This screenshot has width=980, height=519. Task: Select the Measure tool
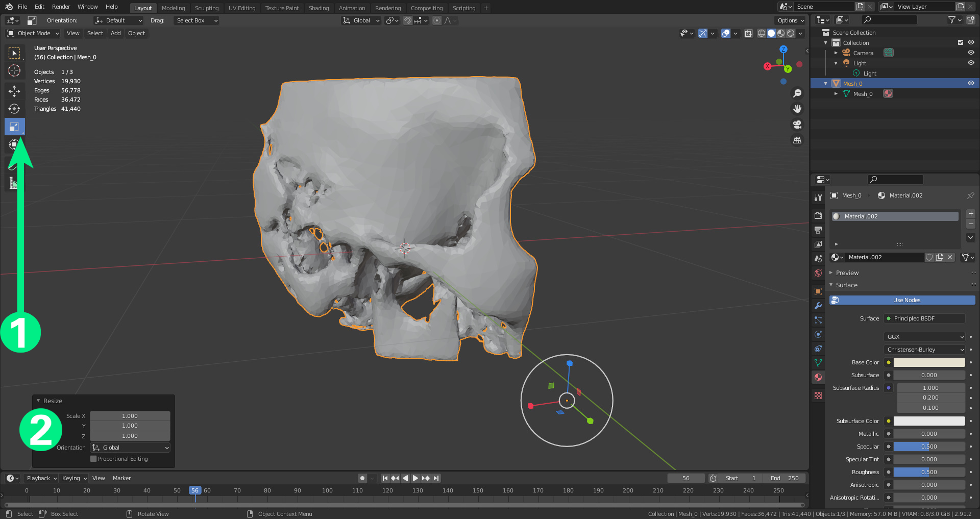coord(14,183)
